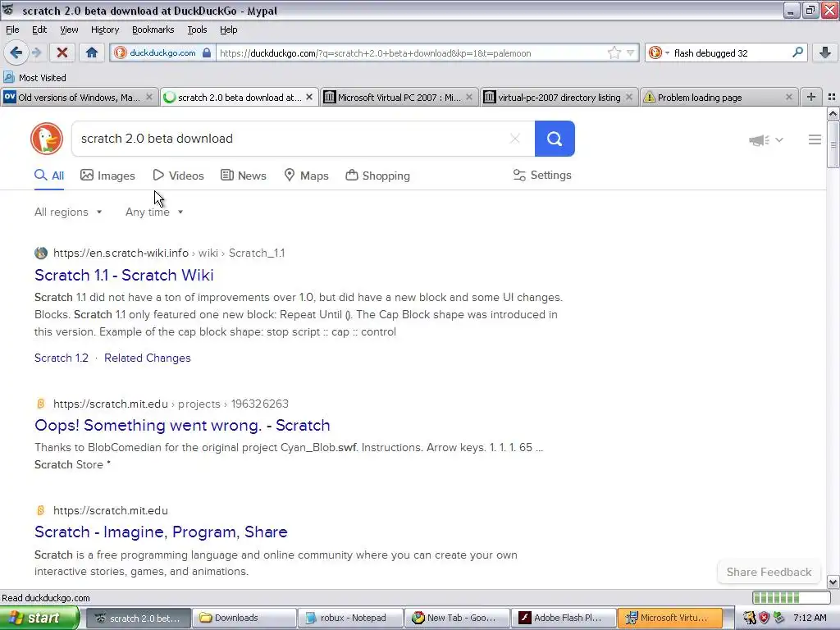Click the search bar magnifier icon

(797, 52)
